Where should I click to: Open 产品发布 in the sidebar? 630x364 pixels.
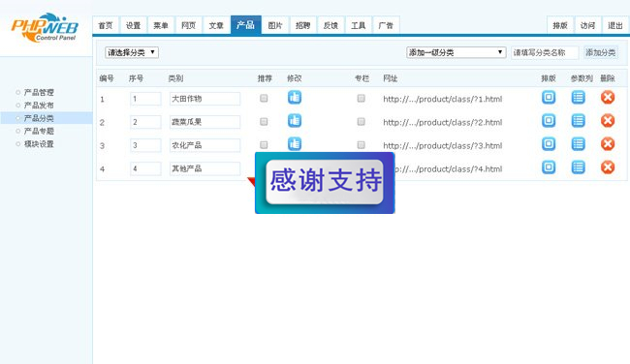pos(39,106)
